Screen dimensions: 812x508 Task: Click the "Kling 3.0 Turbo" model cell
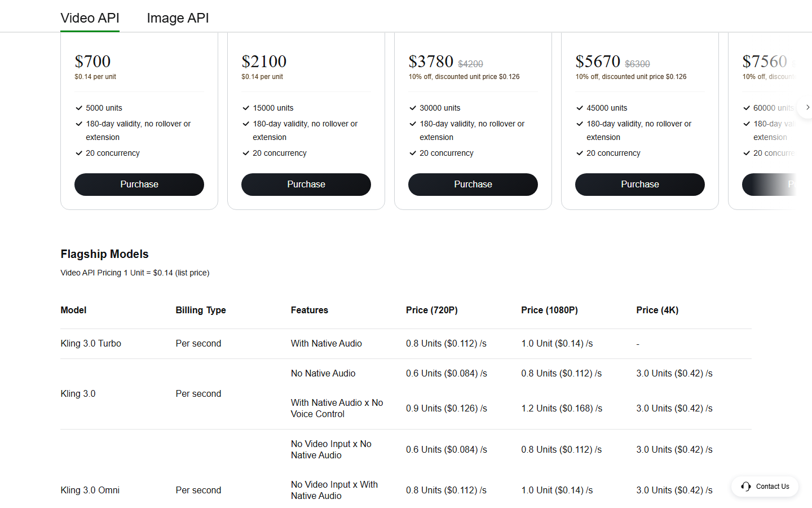[x=91, y=343]
